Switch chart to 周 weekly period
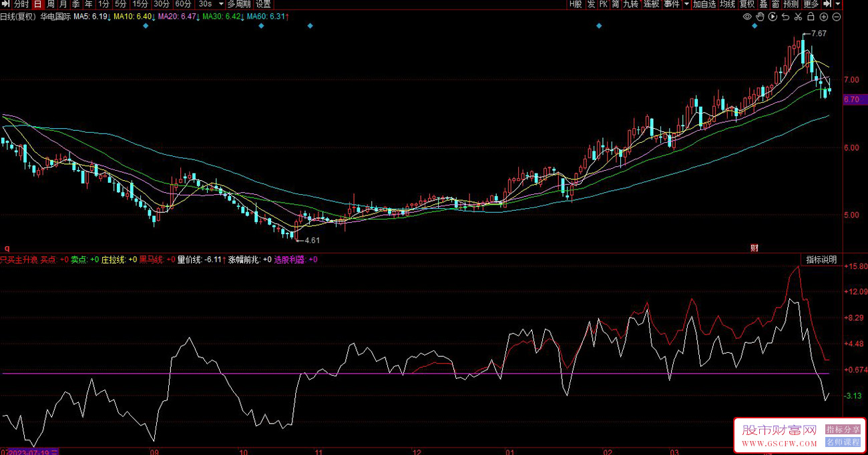 pos(51,4)
